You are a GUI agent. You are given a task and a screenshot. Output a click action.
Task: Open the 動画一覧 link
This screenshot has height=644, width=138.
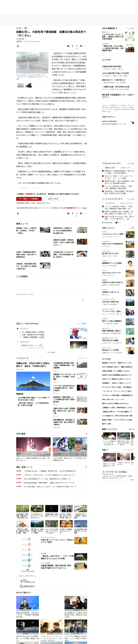coord(131,429)
